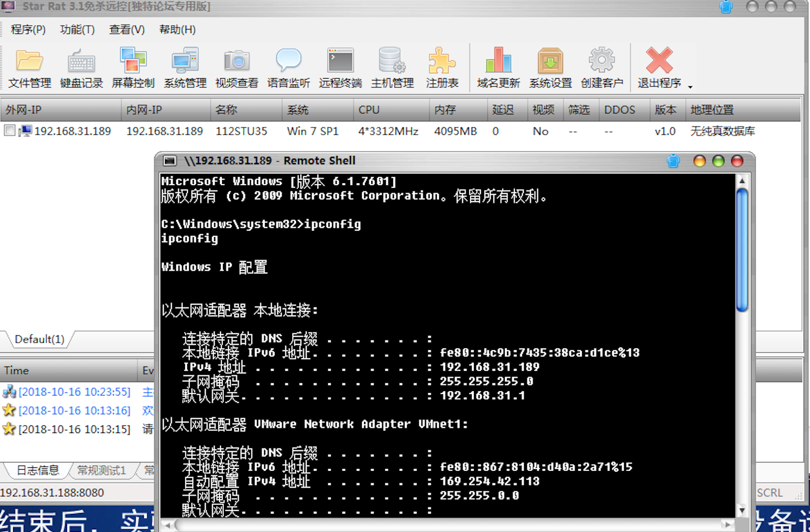Expand the toolbar overflow arrow after 退出程序
The width and height of the screenshot is (810, 532).
pyautogui.click(x=690, y=86)
